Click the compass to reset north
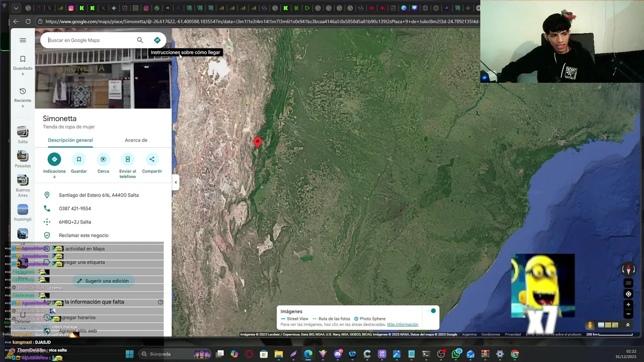 (628, 269)
